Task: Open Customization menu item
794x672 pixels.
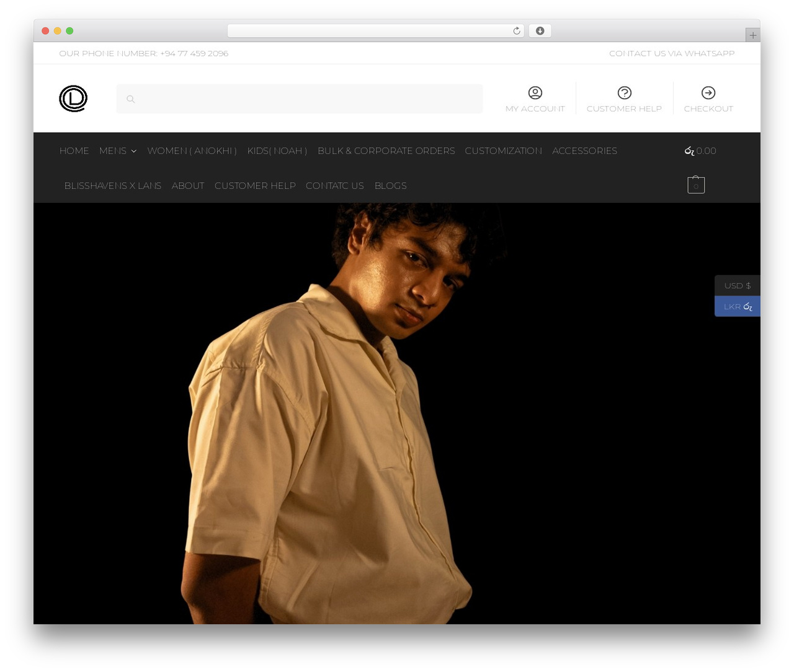Action: (504, 151)
